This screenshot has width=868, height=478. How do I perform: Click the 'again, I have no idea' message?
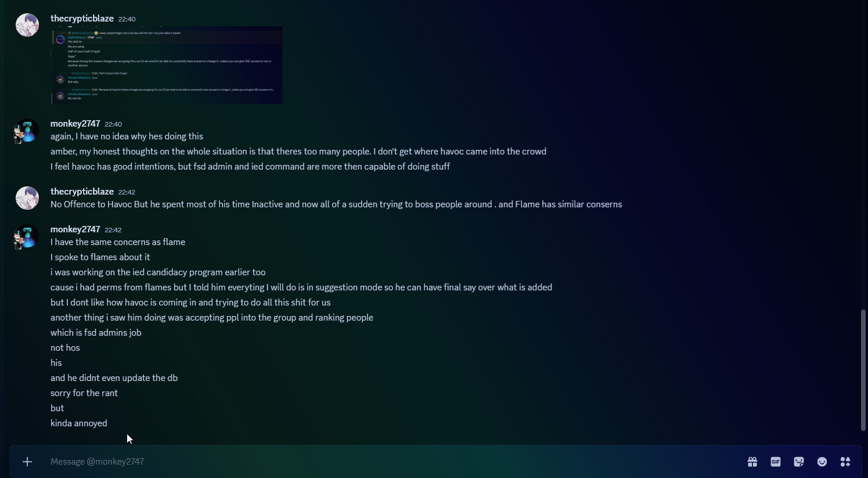pos(127,136)
